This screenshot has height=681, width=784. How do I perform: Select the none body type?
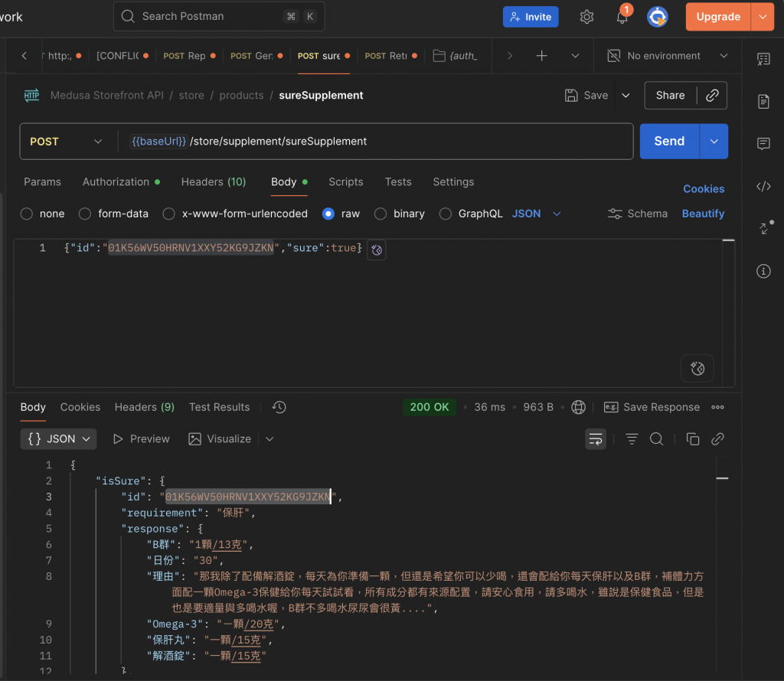tap(27, 213)
